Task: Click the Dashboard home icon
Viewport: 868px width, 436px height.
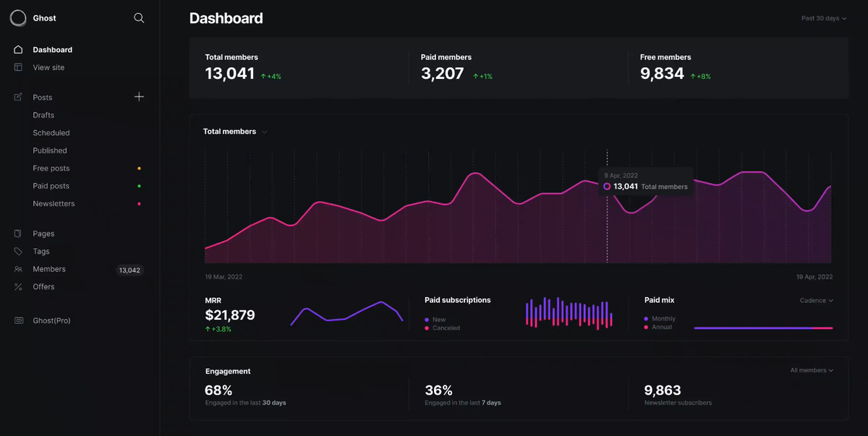Action: coord(18,50)
